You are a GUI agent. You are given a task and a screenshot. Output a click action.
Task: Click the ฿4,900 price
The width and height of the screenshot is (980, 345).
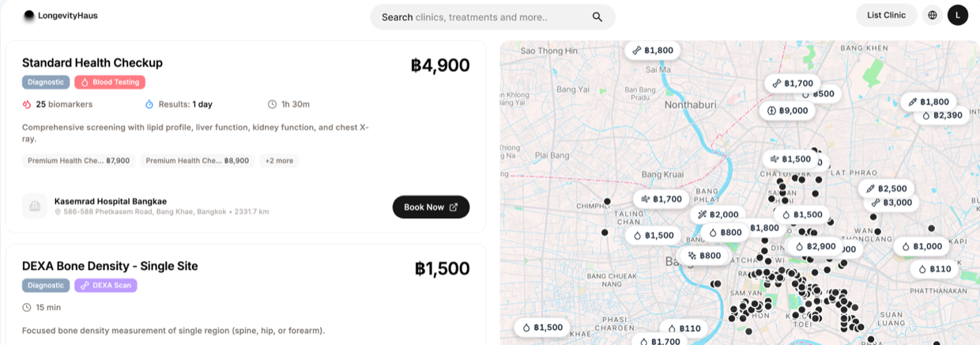pos(440,65)
